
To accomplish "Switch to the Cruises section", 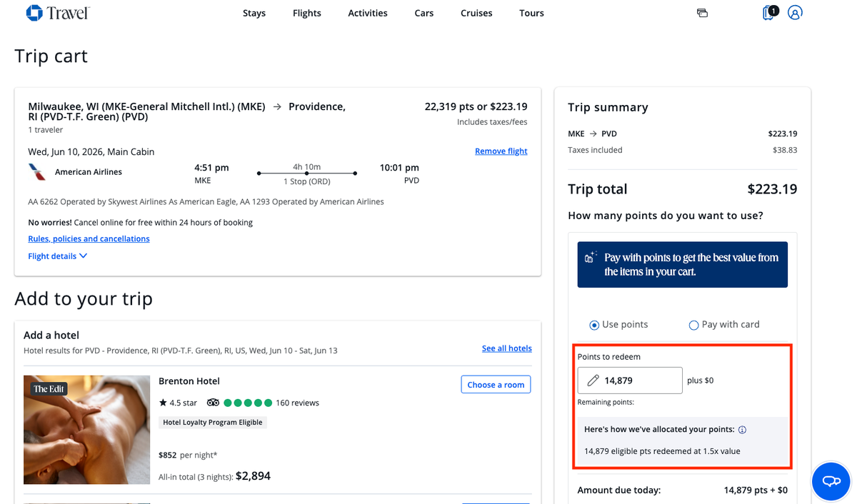I will [x=476, y=13].
